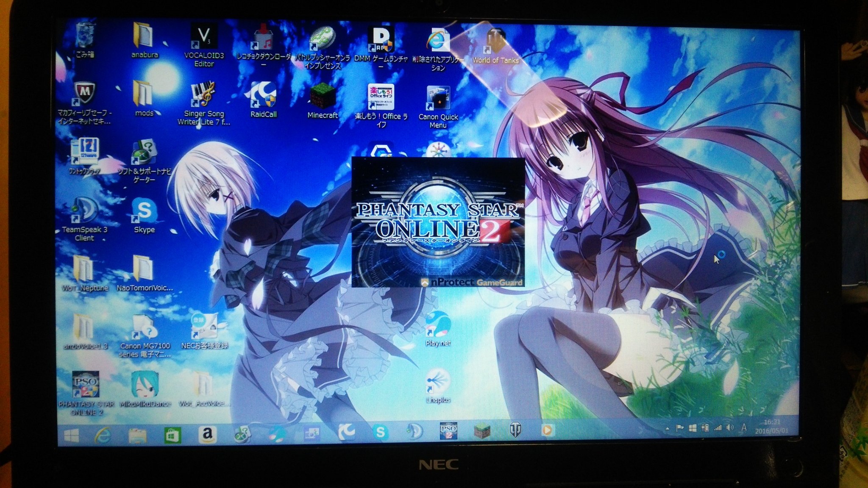Open the 121ware ワントゥワンウェア shortcut
The image size is (868, 488).
(85, 156)
